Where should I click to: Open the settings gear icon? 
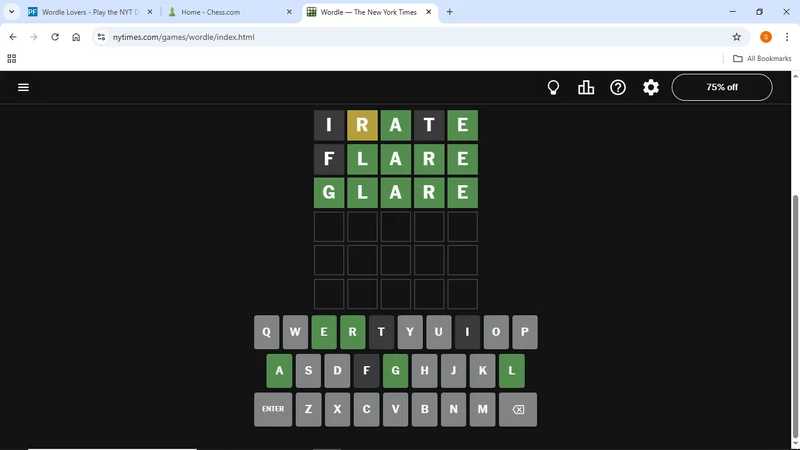coord(651,87)
